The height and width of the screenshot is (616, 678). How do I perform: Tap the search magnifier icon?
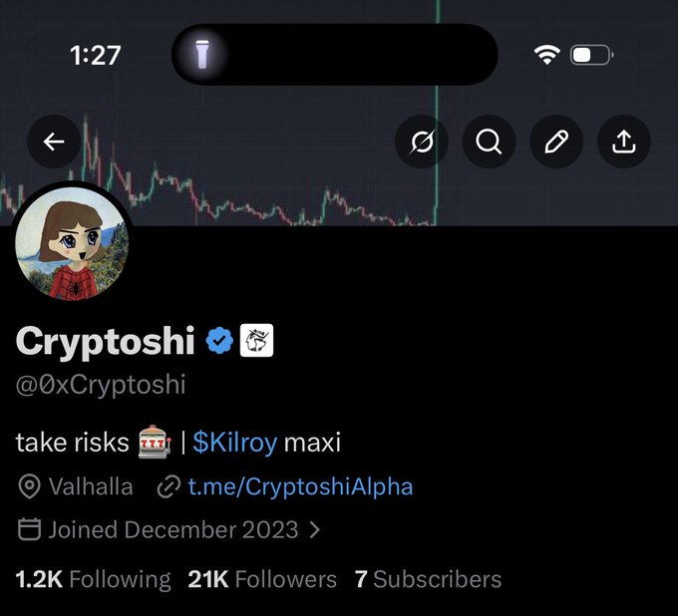(x=489, y=143)
